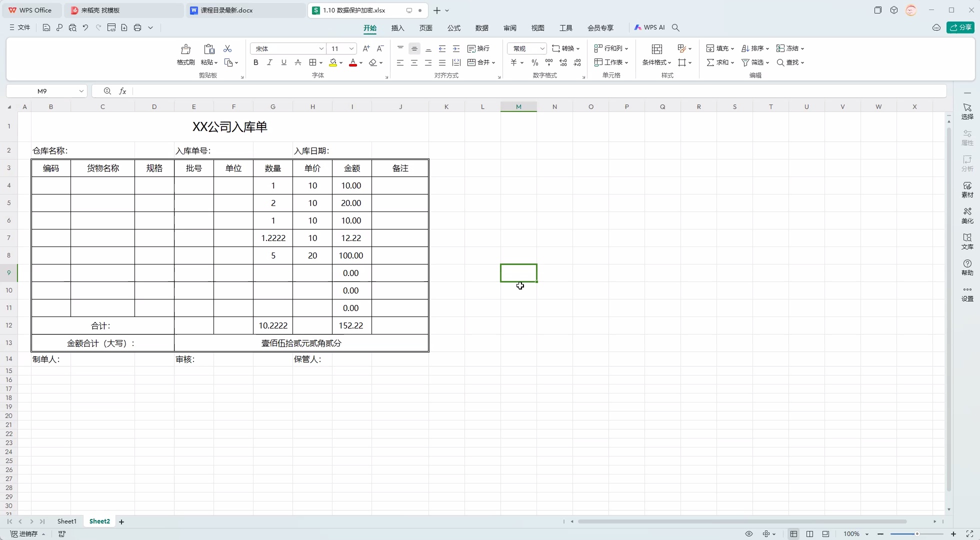Switch to the Sheet1 worksheet tab
Screen dimensions: 980x540
coord(67,521)
